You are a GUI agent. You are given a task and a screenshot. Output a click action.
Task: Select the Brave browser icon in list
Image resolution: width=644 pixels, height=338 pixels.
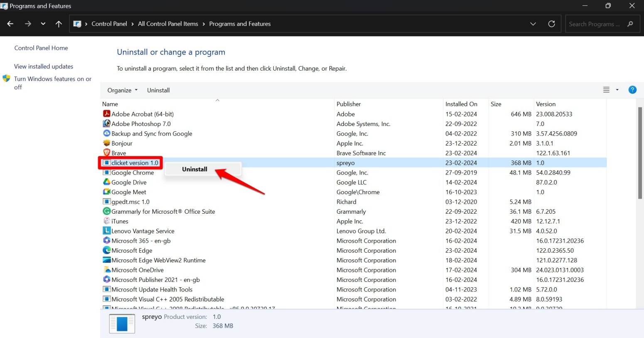[x=106, y=153]
